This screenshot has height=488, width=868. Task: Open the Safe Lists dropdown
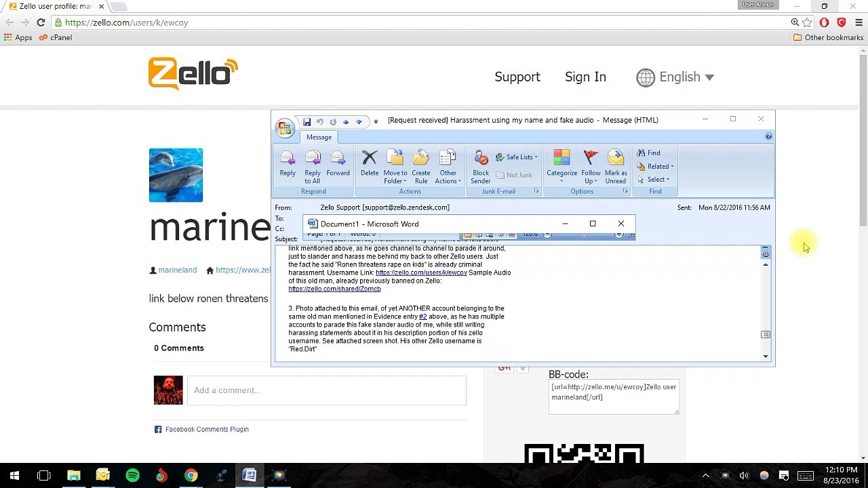pyautogui.click(x=517, y=157)
